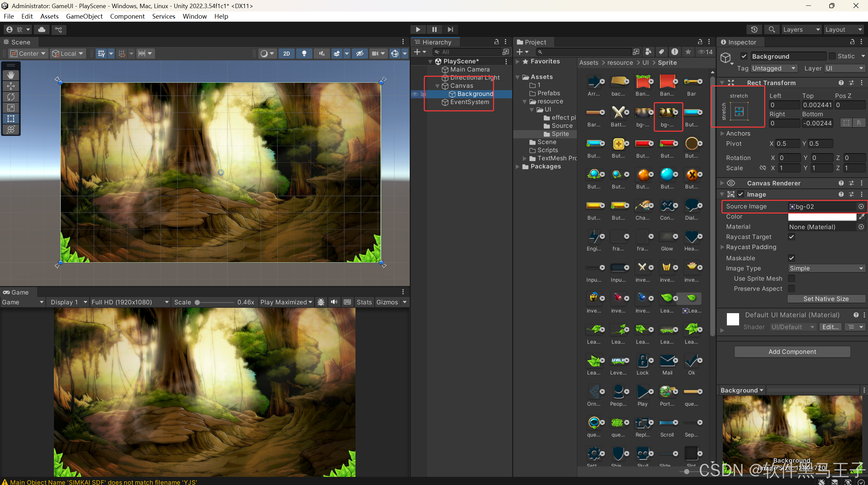Toggle 2D view mode in Scene
The image size is (868, 485).
click(x=287, y=54)
